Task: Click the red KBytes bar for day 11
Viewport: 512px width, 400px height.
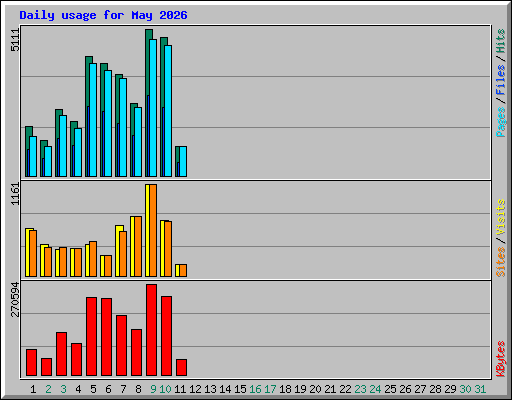Action: click(181, 368)
